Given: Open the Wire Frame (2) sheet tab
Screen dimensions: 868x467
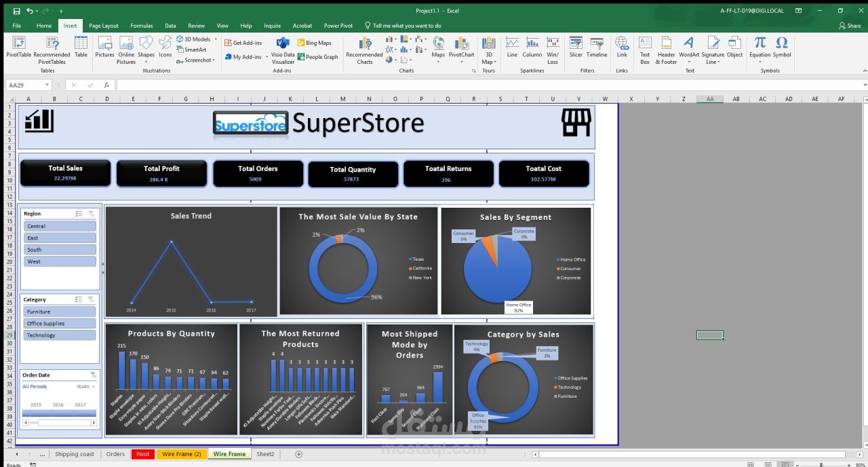Looking at the screenshot, I should click(182, 454).
